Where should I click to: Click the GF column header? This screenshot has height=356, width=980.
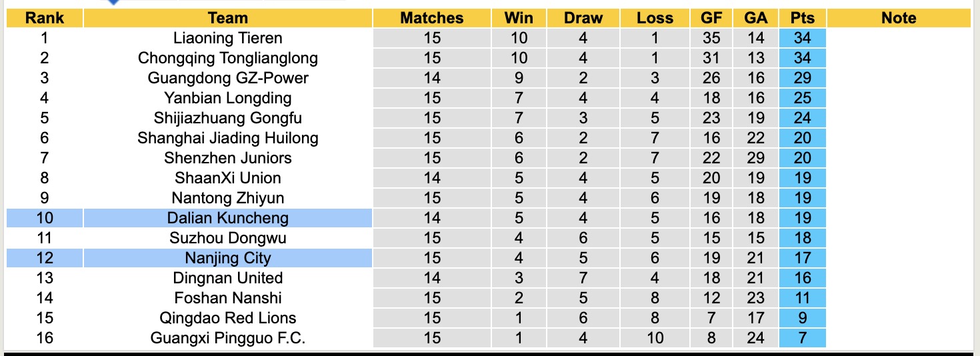(x=711, y=18)
